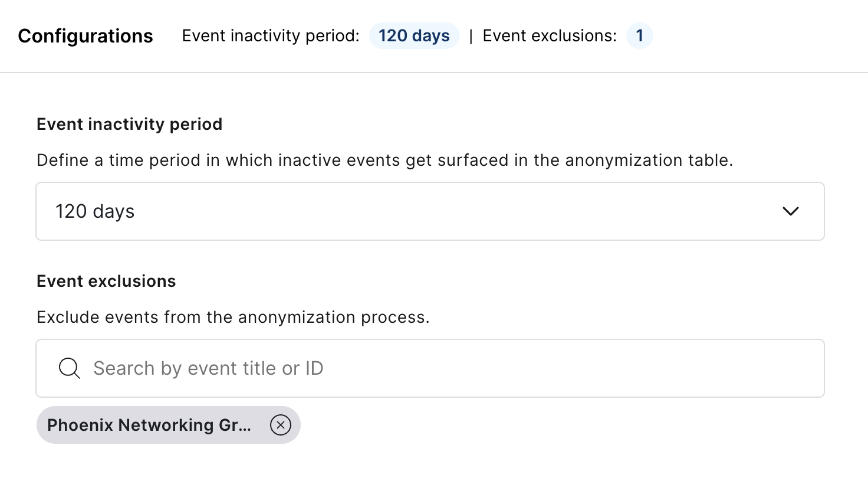The image size is (868, 491).
Task: Click the 120 days value inside the dropdown
Action: click(95, 211)
